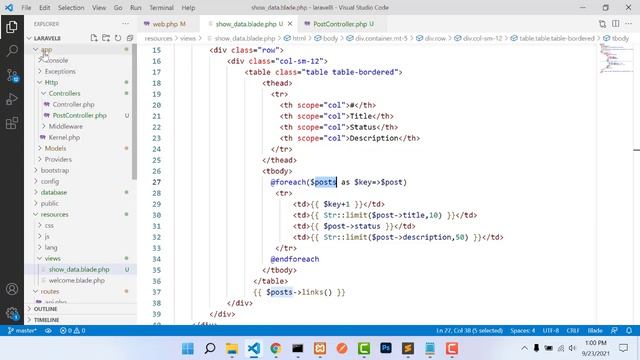This screenshot has height=360, width=640.
Task: Open editor More Actions ellipsis
Action: coord(629,24)
